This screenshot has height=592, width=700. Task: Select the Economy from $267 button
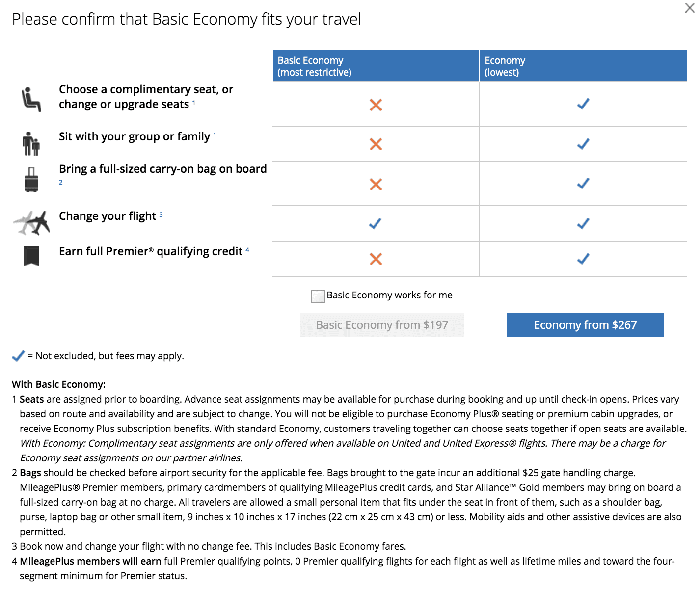[x=584, y=325]
